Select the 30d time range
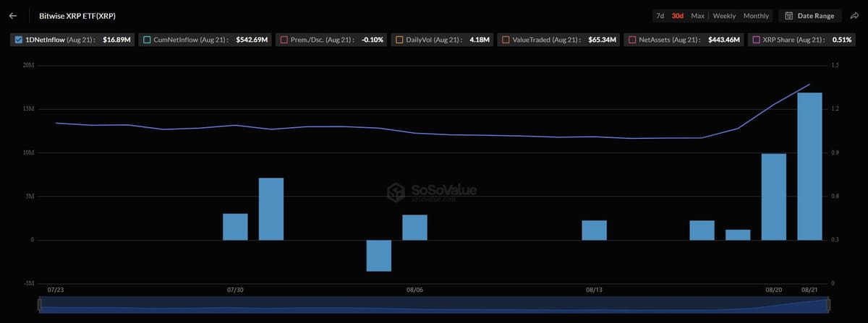Image resolution: width=868 pixels, height=323 pixels. click(678, 15)
